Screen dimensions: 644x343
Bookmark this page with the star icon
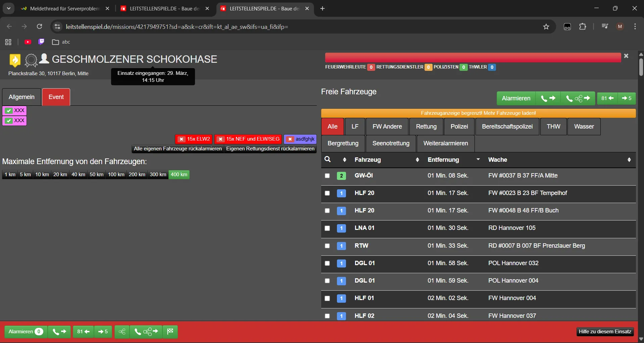(x=546, y=27)
